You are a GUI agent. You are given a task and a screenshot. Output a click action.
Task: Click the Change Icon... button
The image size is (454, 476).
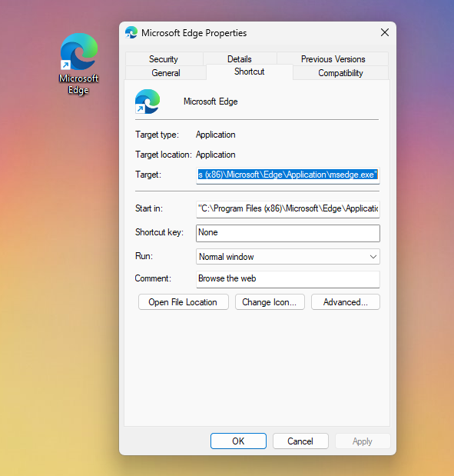(x=270, y=302)
